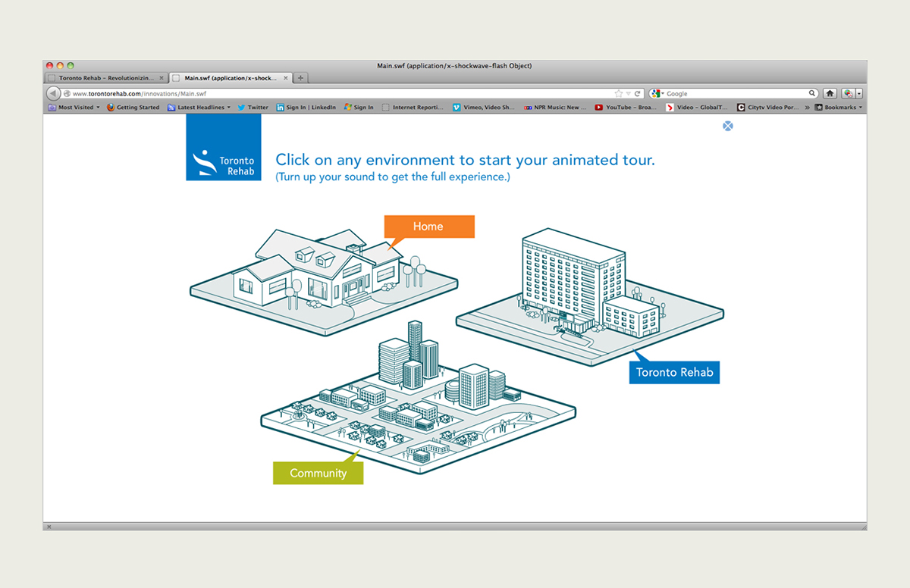Close the Main.swf tab
This screenshot has width=910, height=588.
click(x=286, y=77)
